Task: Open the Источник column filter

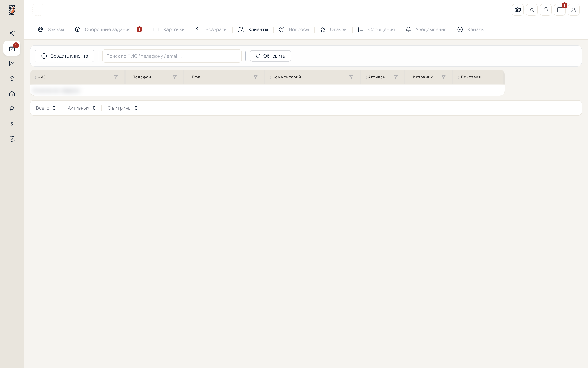Action: coord(443,77)
